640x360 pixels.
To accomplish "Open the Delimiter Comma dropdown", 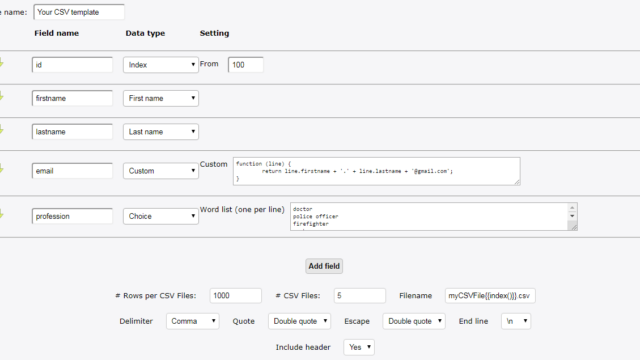I will click(x=193, y=321).
